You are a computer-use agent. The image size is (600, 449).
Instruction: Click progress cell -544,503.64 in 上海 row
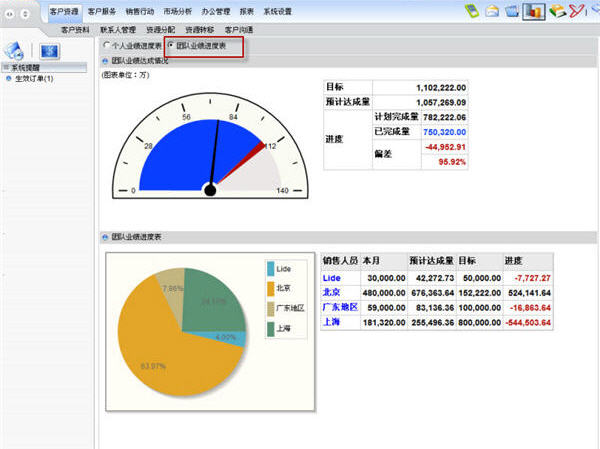[528, 323]
